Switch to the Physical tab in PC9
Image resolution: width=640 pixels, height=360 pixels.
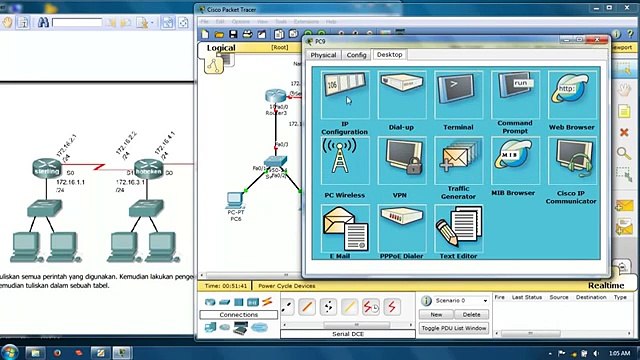pyautogui.click(x=323, y=55)
